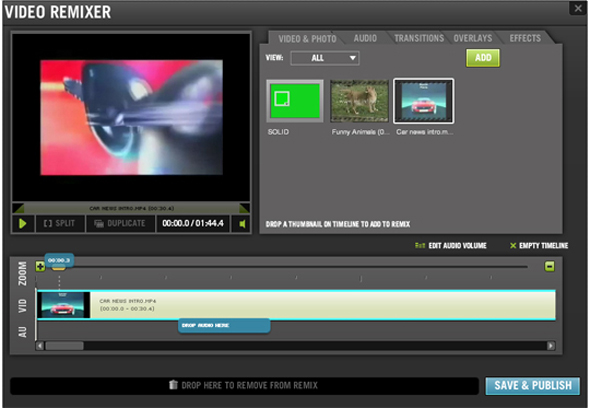Click the timeline zoom slider handle
Screen dimensions: 590x408
58,268
